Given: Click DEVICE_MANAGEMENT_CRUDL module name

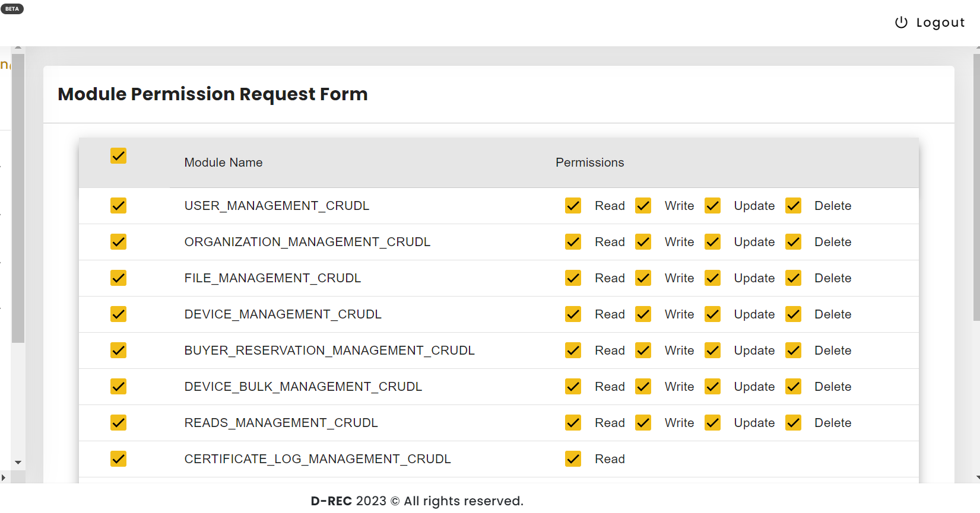Looking at the screenshot, I should pos(283,314).
